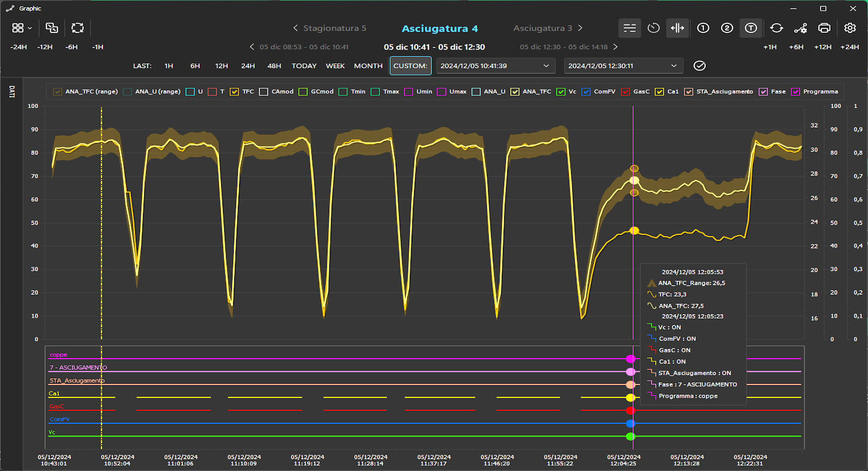Click the print chart icon
Screen dimensions: 868x471
824,28
